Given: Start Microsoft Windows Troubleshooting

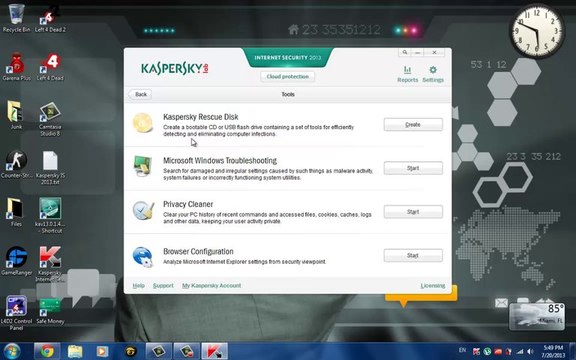Looking at the screenshot, I should click(413, 168).
